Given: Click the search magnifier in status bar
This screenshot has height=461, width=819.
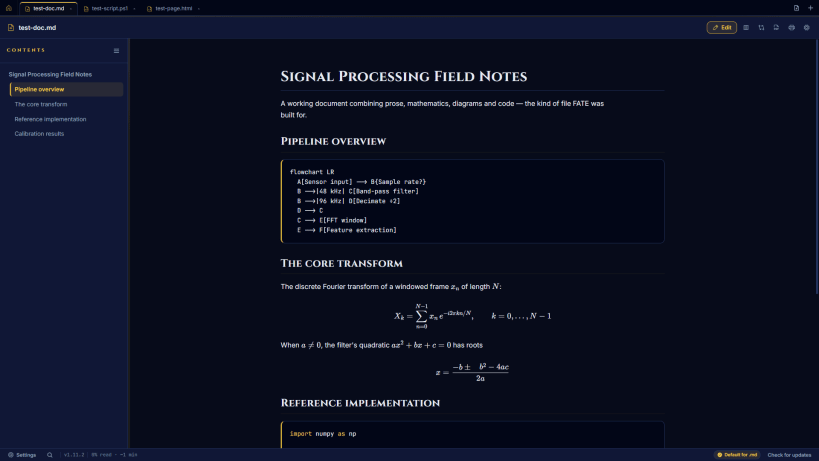Looking at the screenshot, I should [50, 455].
